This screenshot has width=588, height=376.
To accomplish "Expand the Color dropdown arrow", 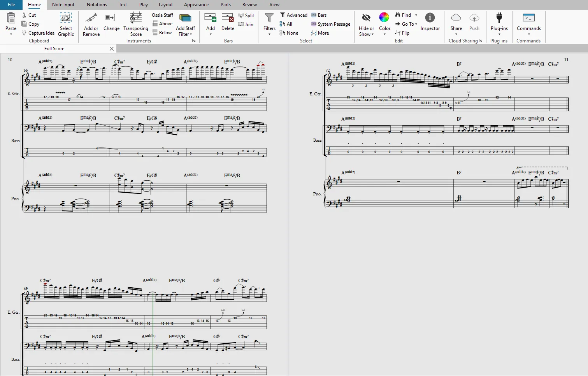I will click(384, 34).
